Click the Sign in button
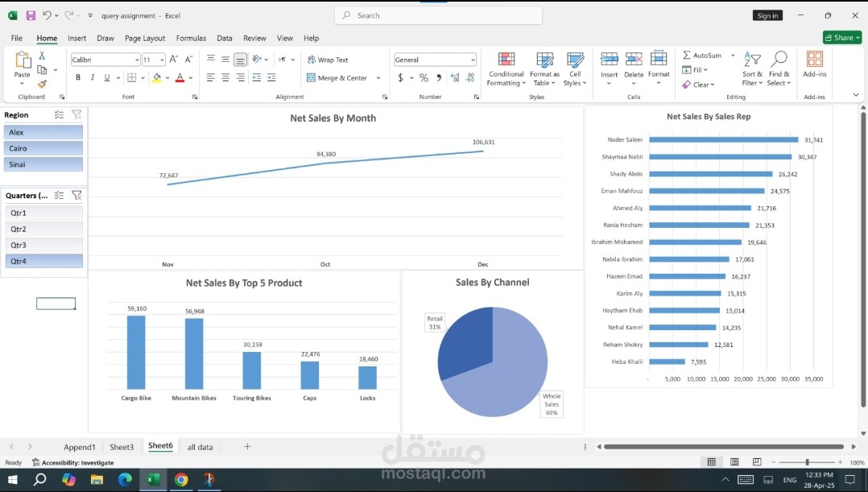The height and width of the screenshot is (492, 868). pyautogui.click(x=767, y=15)
